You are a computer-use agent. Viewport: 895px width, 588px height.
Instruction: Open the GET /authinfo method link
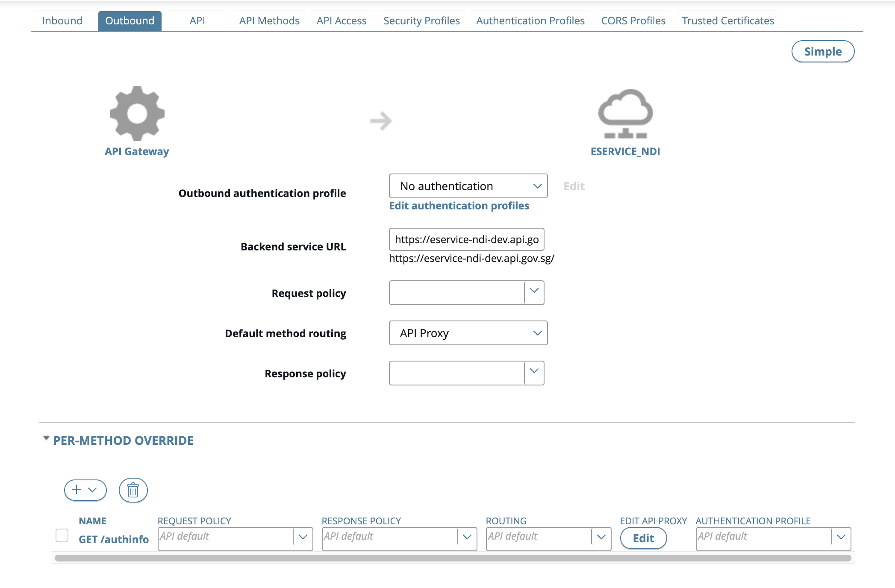pos(114,539)
